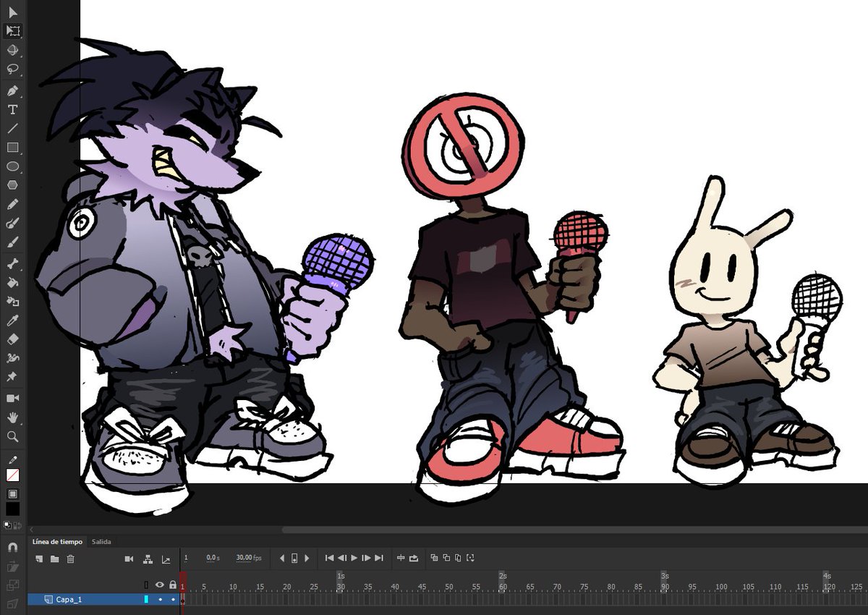Select the Eraser tool

point(12,339)
